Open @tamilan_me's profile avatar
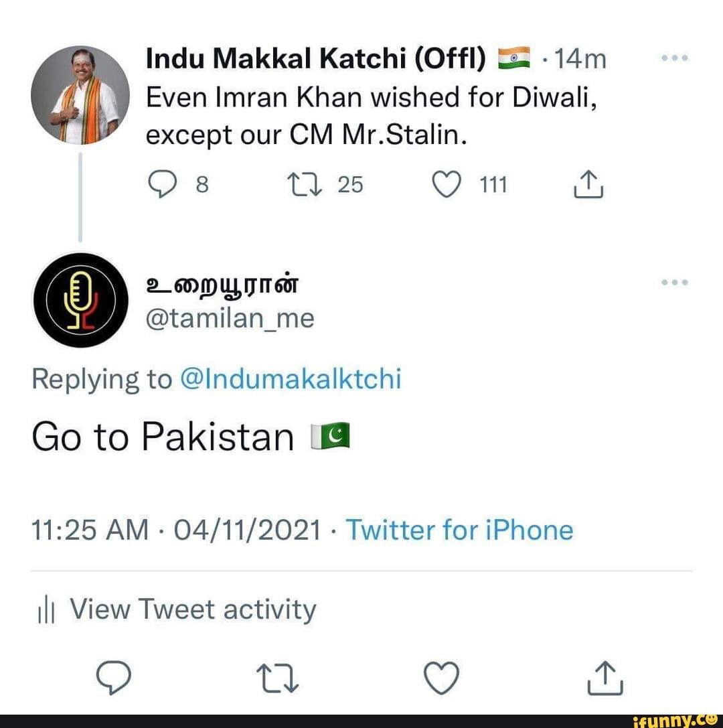Viewport: 723px width, 728px height. click(80, 299)
